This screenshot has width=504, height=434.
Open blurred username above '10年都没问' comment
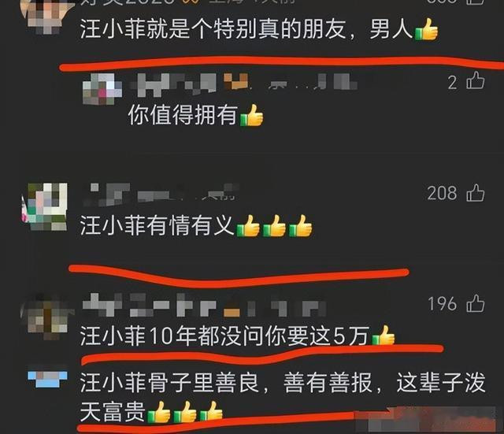click(x=205, y=305)
